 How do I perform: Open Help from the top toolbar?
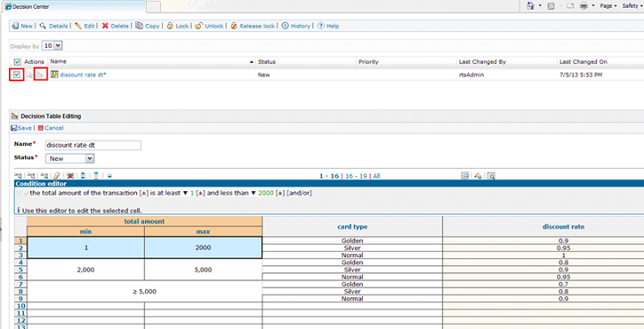[328, 26]
